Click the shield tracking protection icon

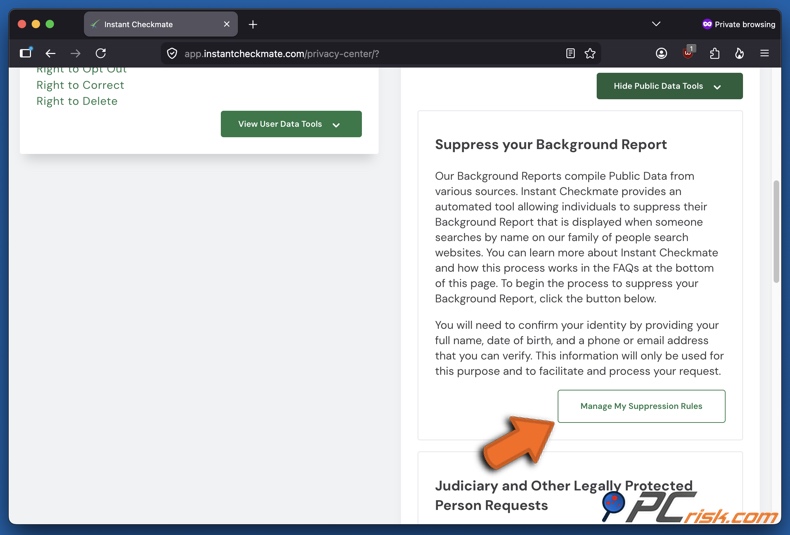coord(172,53)
